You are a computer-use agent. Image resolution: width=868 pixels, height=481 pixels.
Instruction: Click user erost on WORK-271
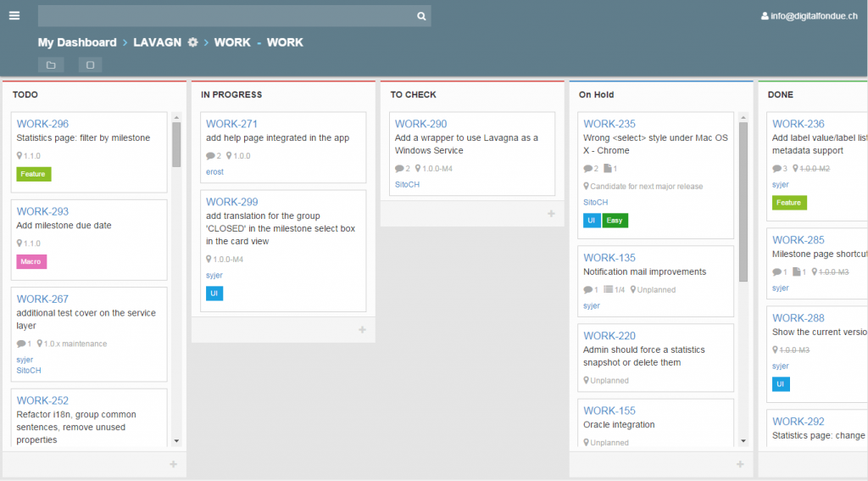(x=214, y=171)
